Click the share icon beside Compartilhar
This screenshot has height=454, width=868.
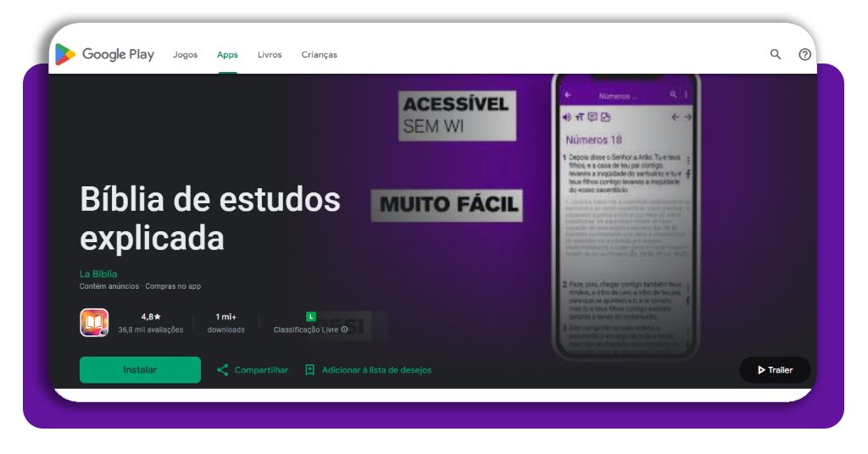(223, 370)
